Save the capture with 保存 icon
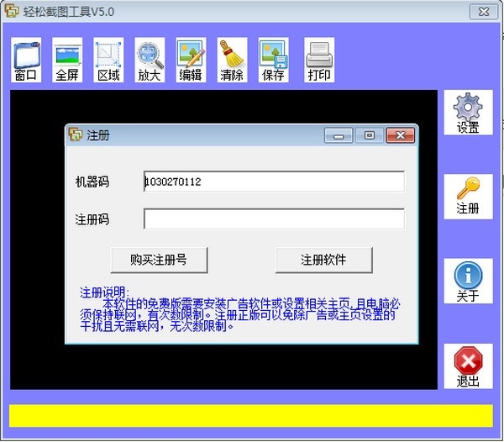504x442 pixels. point(274,60)
